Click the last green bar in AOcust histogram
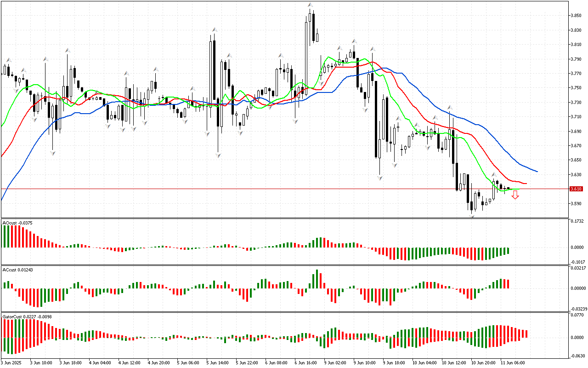Viewport: 588px width, 368px height. [x=508, y=251]
